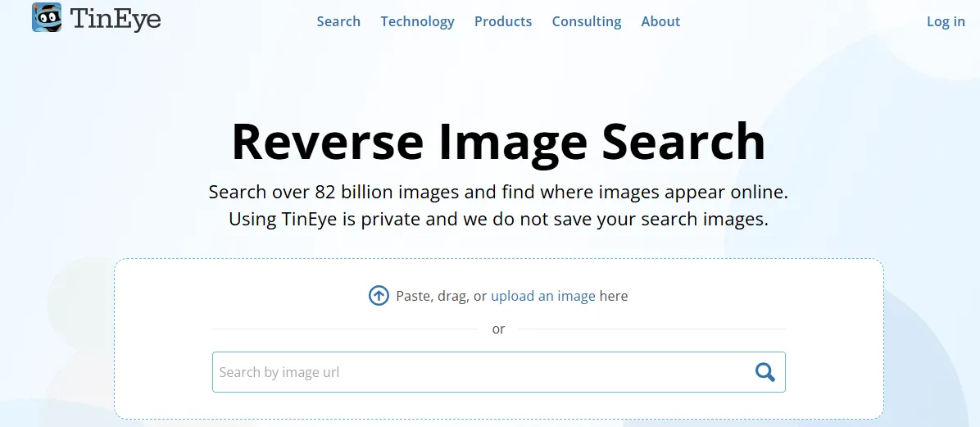Click the 'Paste, drag, or' text
This screenshot has height=427, width=980.
coord(441,296)
